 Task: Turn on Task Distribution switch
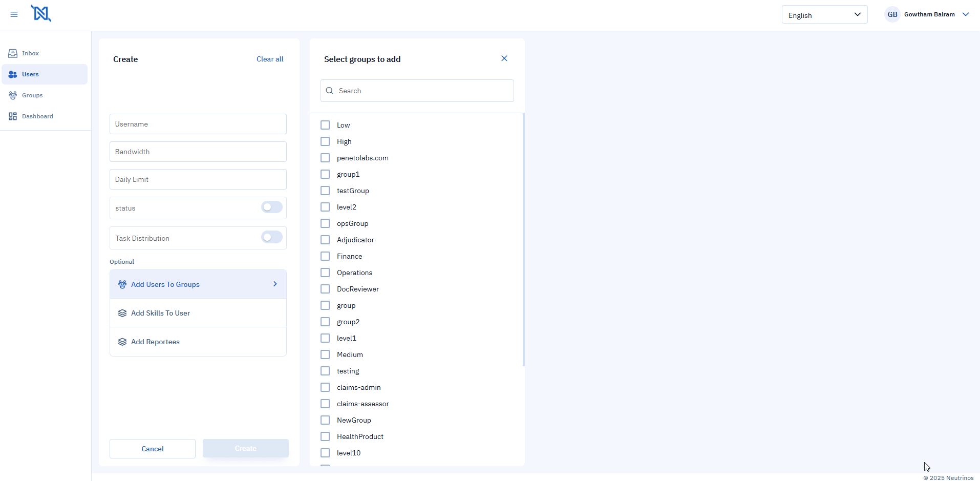click(x=271, y=237)
